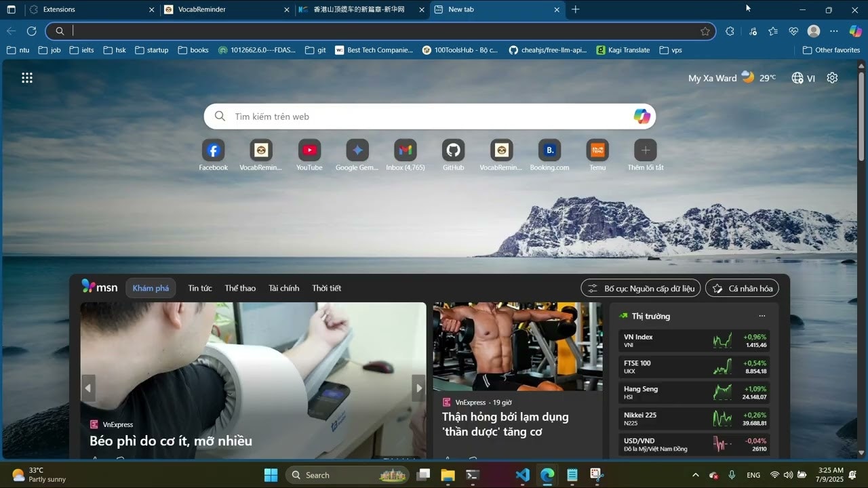
Task: Open the cheahjs/free-llm-api bookmark
Action: [x=547, y=50]
